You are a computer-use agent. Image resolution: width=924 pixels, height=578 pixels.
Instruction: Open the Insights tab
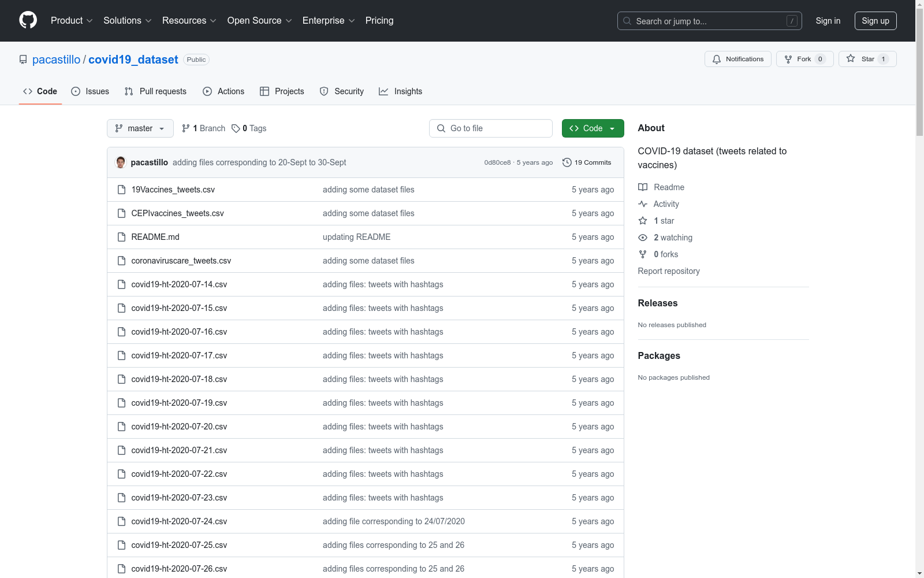pos(401,91)
